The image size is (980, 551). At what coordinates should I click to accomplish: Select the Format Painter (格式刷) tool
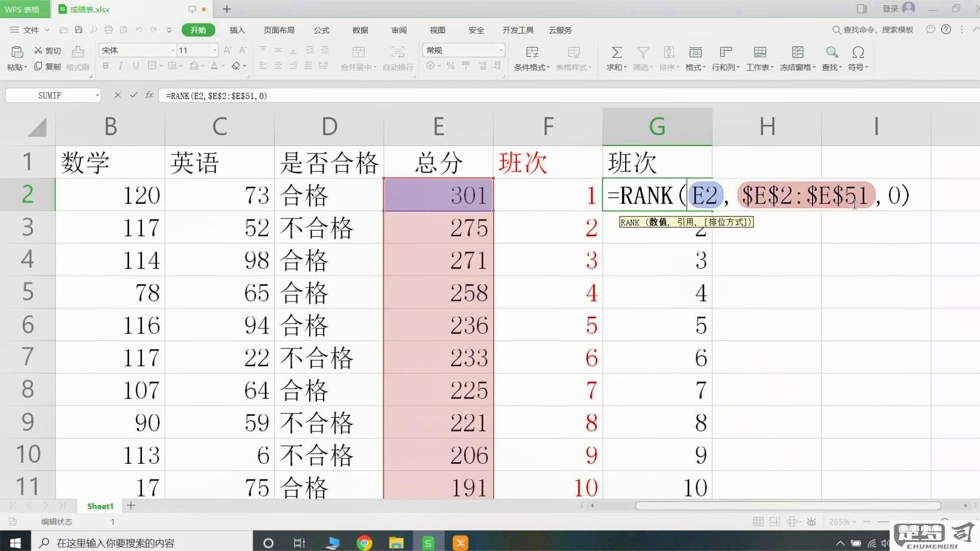tap(78, 58)
